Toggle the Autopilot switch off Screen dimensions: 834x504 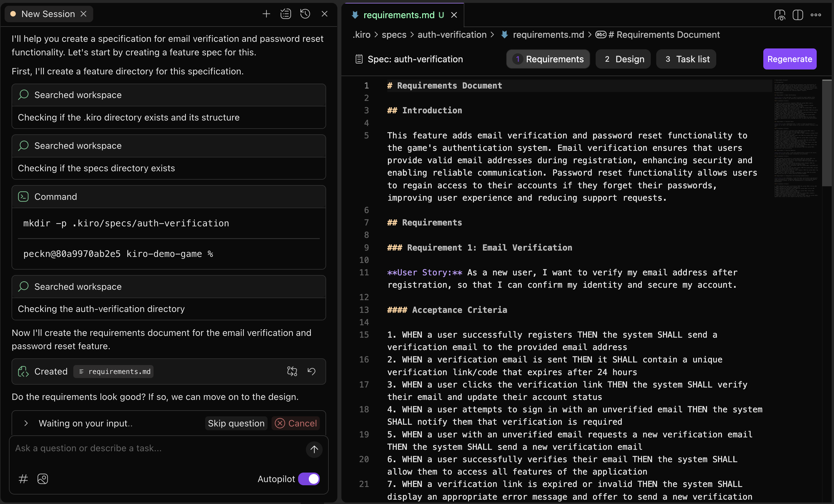(309, 479)
